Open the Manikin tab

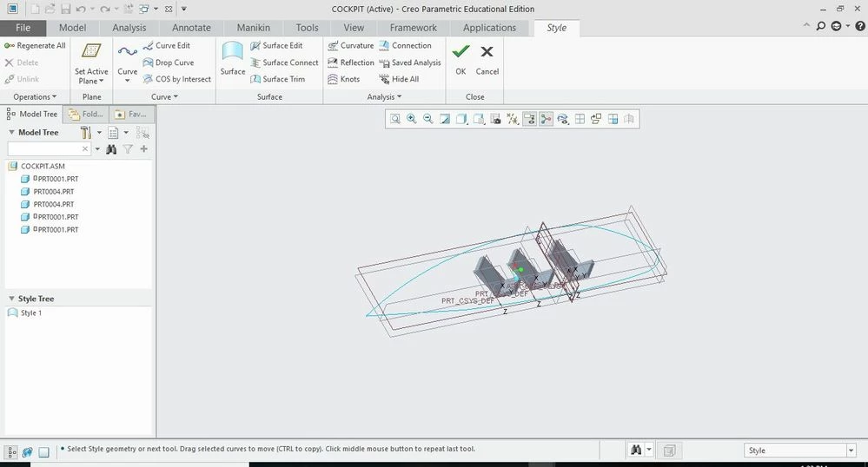[x=254, y=28]
